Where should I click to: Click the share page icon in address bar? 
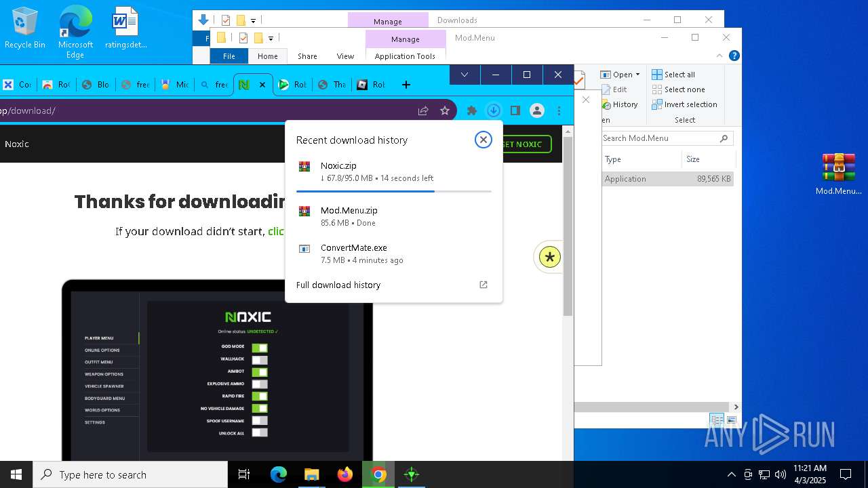423,110
